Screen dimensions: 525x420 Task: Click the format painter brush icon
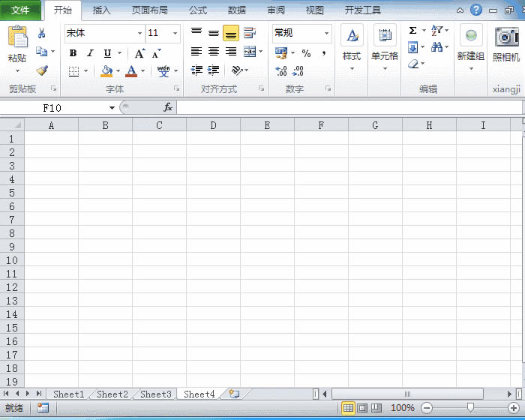coord(42,70)
